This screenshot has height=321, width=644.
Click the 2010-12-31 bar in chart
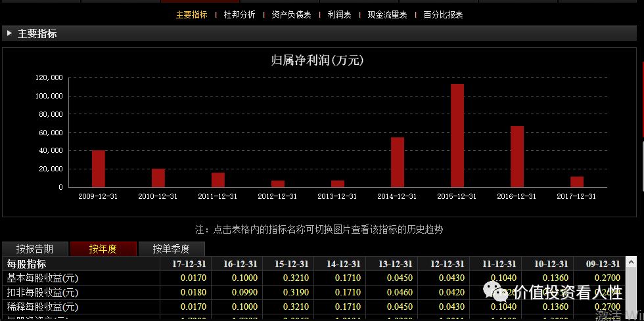pos(158,178)
